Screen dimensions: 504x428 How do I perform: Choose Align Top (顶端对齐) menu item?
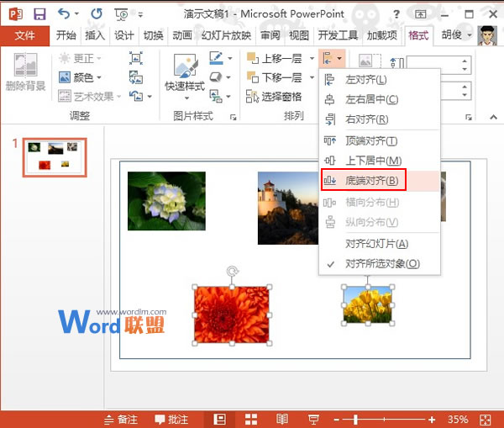tap(380, 140)
